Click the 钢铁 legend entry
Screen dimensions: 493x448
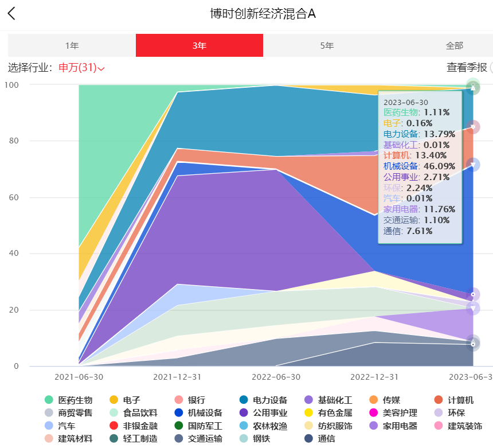coord(255,438)
